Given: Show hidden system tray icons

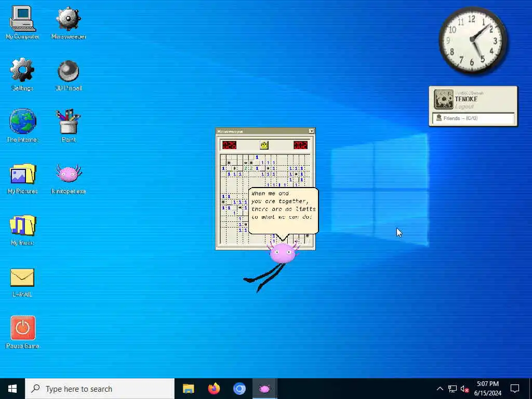Looking at the screenshot, I should pyautogui.click(x=440, y=389).
